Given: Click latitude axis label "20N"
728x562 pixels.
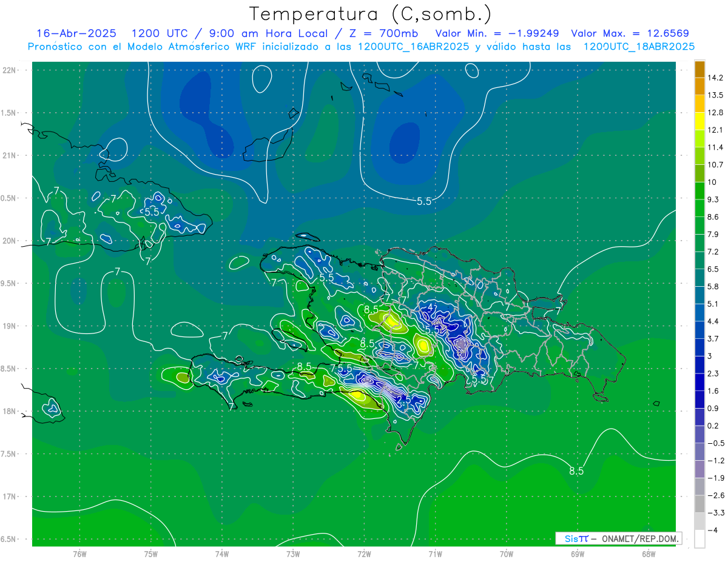Looking at the screenshot, I should 10,241.
